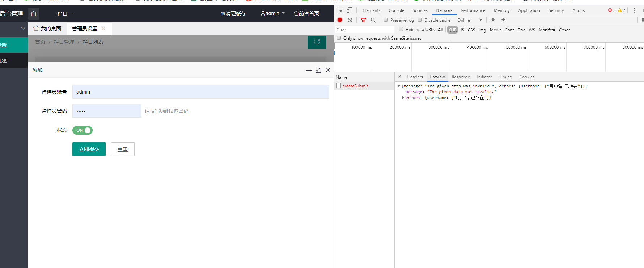Select the createSubmit request row

pos(364,86)
